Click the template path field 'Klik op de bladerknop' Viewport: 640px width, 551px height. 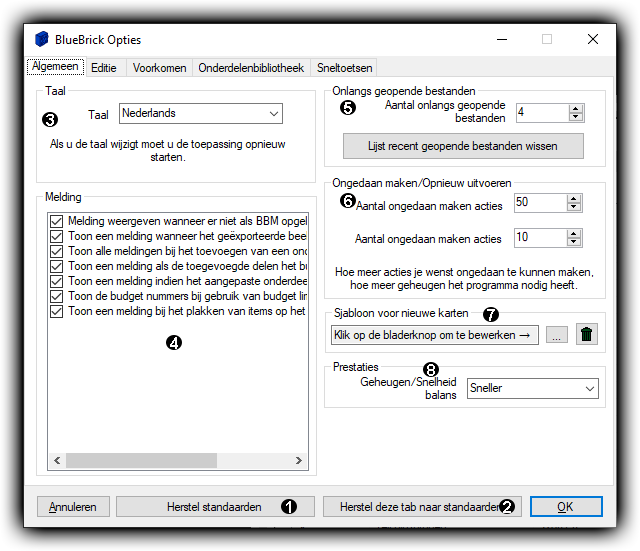435,335
